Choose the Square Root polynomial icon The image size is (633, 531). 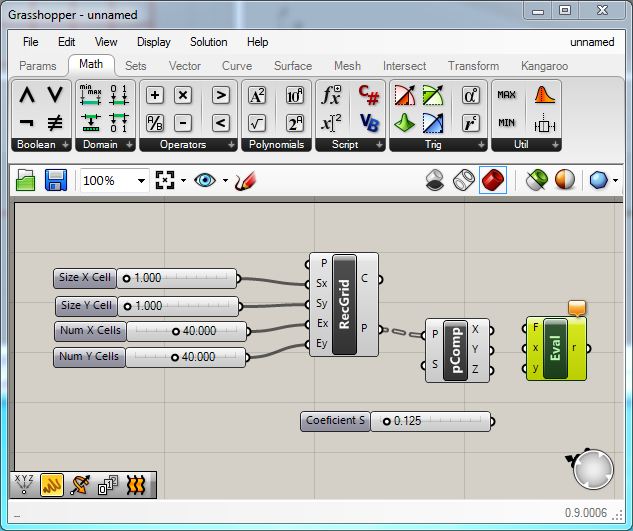pos(257,123)
